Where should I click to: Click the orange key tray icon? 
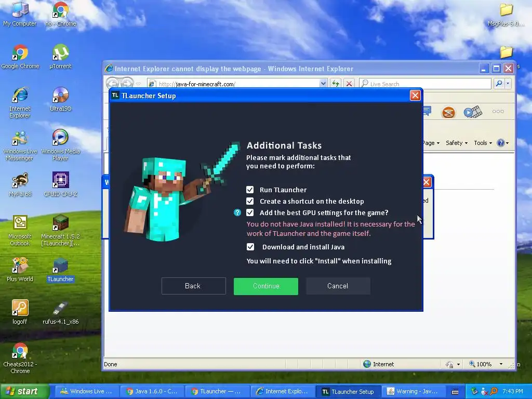494,391
